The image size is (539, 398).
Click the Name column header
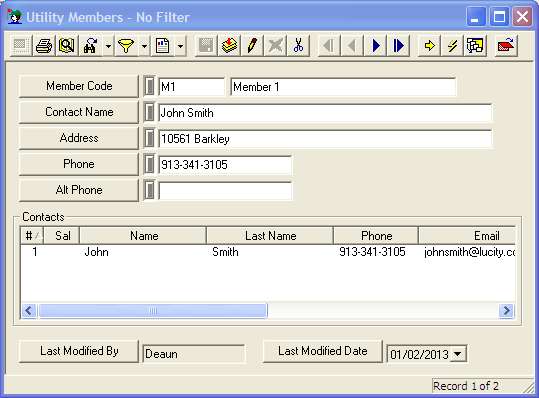pos(143,235)
